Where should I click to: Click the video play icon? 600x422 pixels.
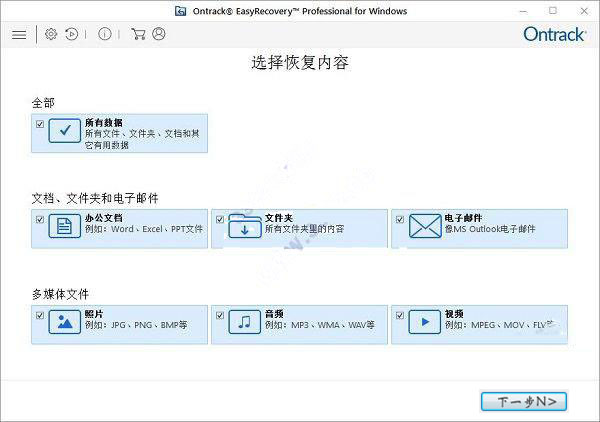[x=424, y=323]
